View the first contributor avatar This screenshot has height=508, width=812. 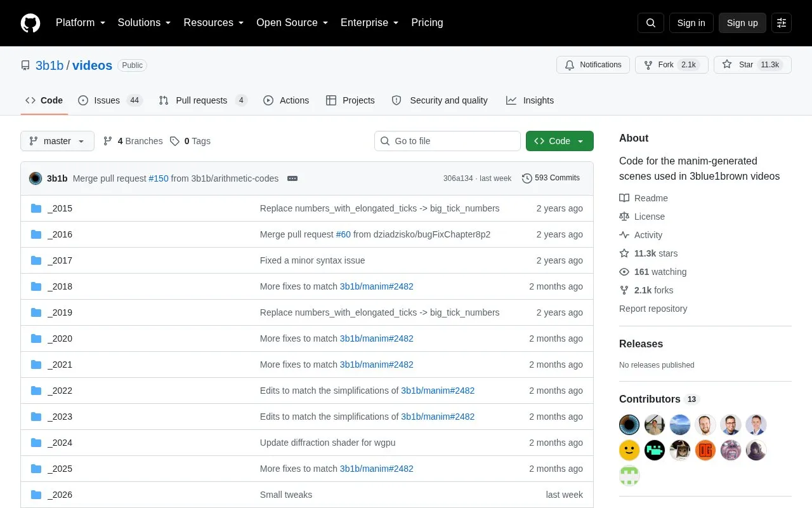[629, 425]
